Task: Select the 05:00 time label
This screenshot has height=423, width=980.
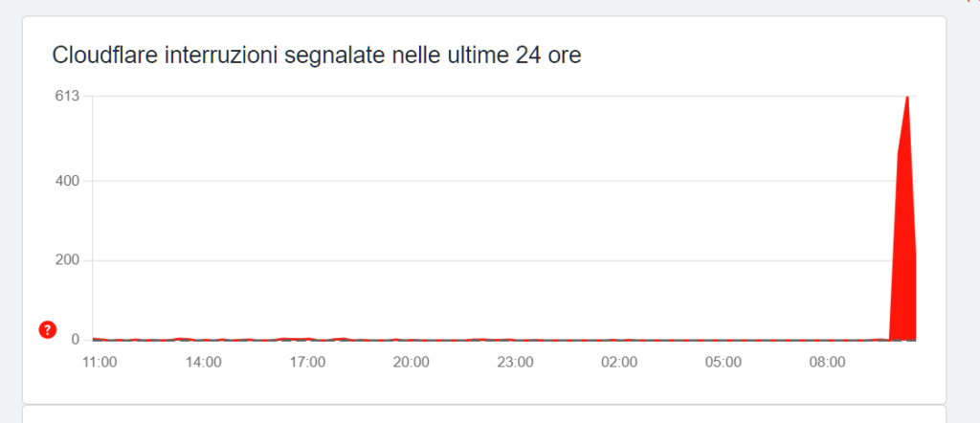Action: click(x=724, y=363)
